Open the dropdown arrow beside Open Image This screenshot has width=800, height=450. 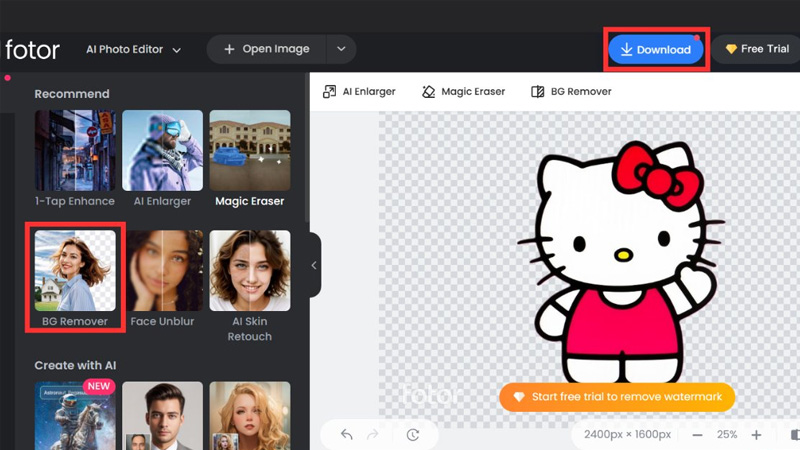[341, 49]
